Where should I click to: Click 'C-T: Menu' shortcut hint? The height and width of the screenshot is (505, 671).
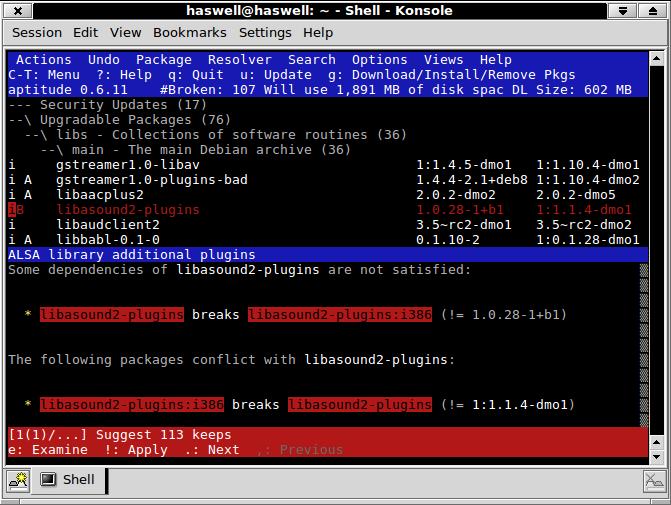point(44,75)
